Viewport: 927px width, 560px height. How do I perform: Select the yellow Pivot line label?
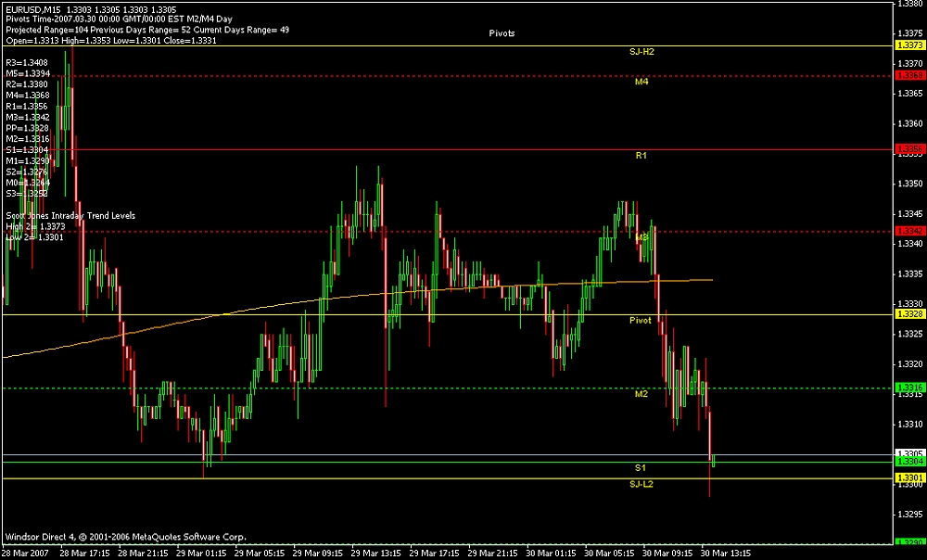pyautogui.click(x=641, y=320)
